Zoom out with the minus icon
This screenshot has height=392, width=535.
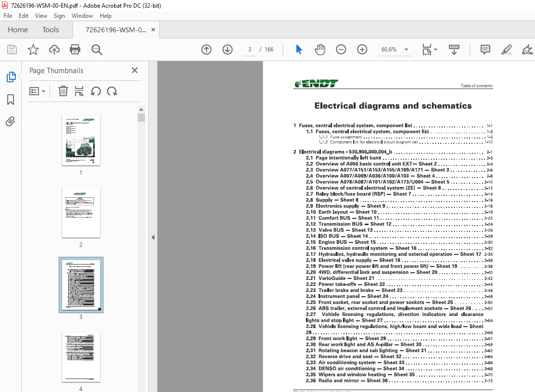(x=341, y=50)
